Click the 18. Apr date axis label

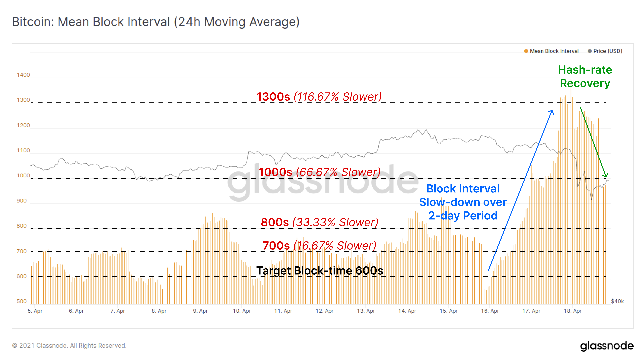coord(573,311)
